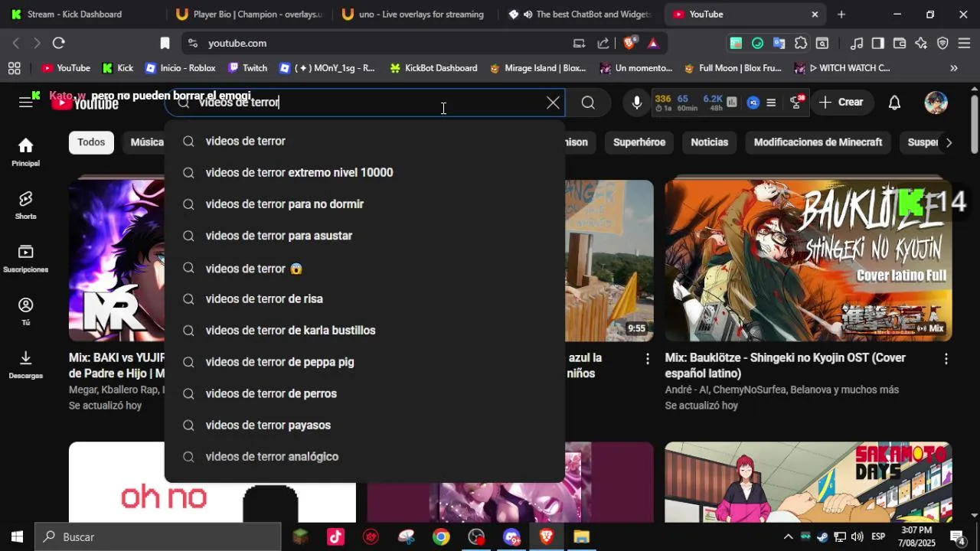
Task: Open the Tú section in the sidebar
Action: 26,311
